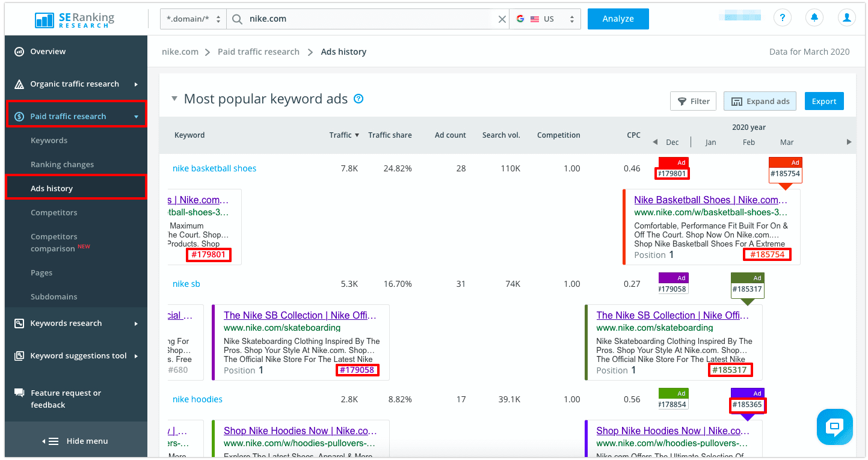Collapse the Most popular keyword ads section
This screenshot has width=868, height=460.
pyautogui.click(x=174, y=99)
